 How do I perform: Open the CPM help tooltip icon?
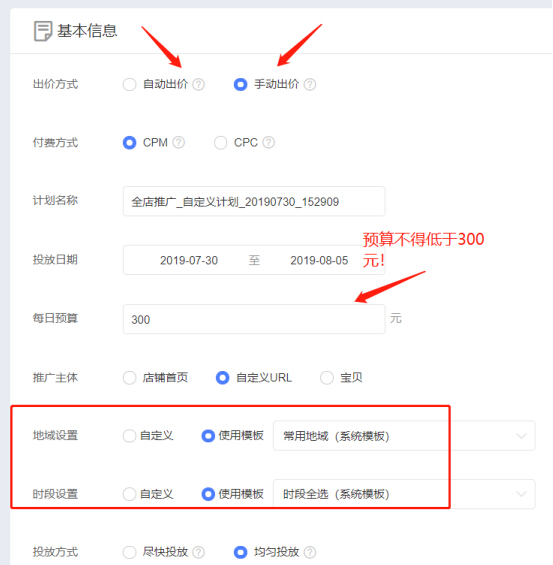click(179, 142)
